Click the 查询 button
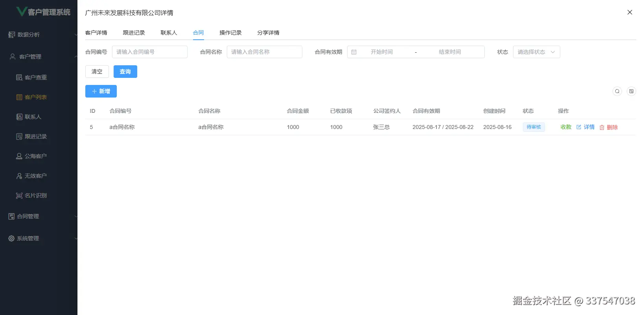The image size is (644, 315). click(x=125, y=72)
